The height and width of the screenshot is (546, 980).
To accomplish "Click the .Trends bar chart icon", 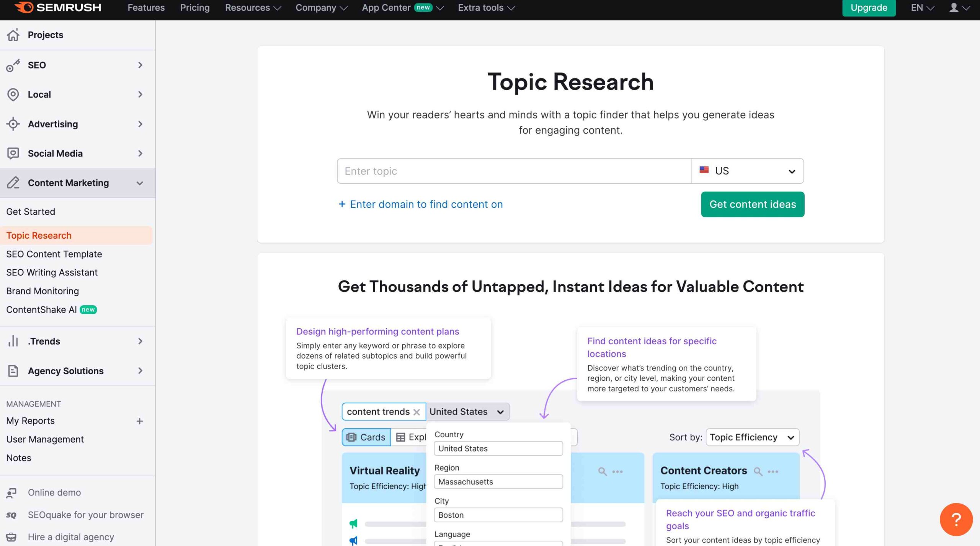I will (13, 341).
